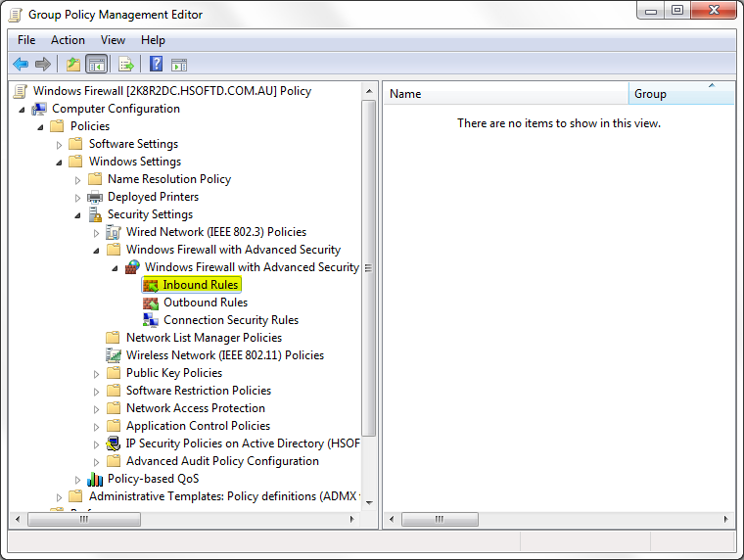
Task: Click the Back arrow toolbar icon
Action: click(21, 64)
